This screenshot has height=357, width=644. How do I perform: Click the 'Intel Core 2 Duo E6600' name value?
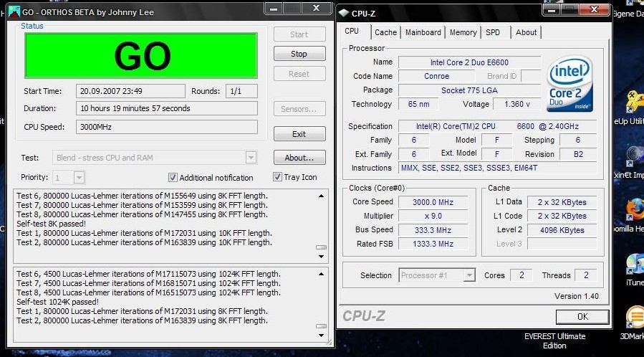pyautogui.click(x=469, y=62)
